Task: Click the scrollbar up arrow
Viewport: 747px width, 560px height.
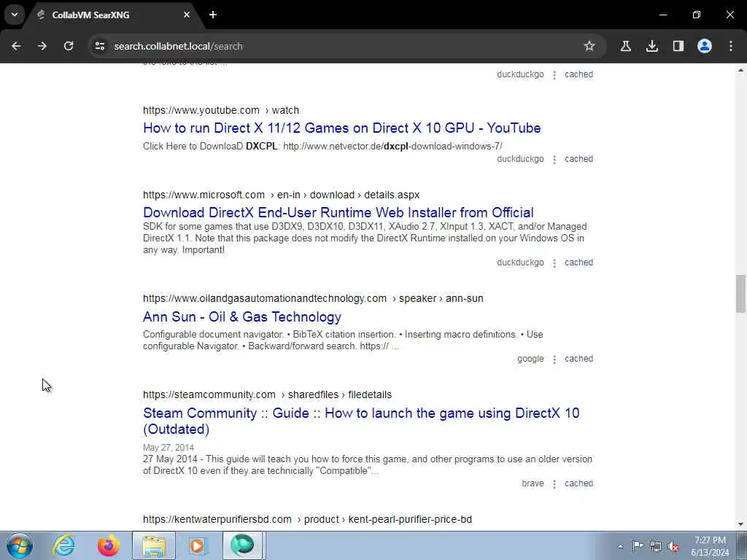Action: click(x=740, y=70)
